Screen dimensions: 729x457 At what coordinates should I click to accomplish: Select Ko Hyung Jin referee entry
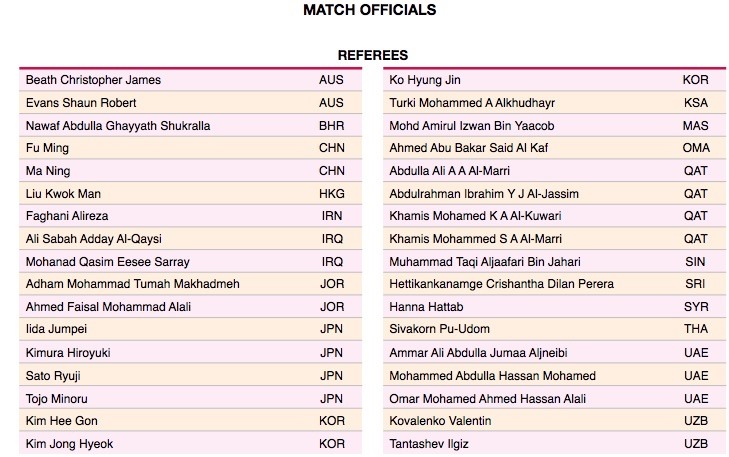point(425,80)
